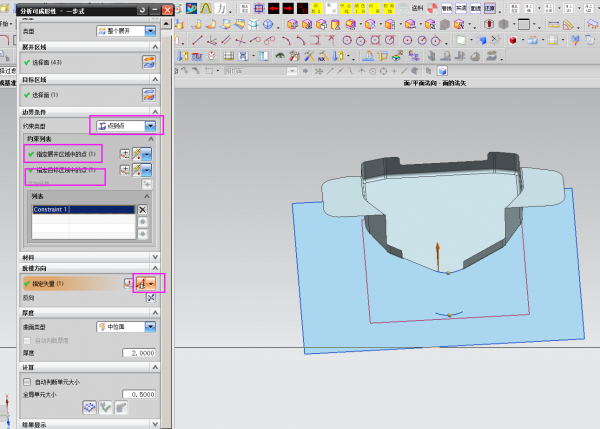
Task: Click the light-blue cube icon in selection bar
Action: (442, 71)
